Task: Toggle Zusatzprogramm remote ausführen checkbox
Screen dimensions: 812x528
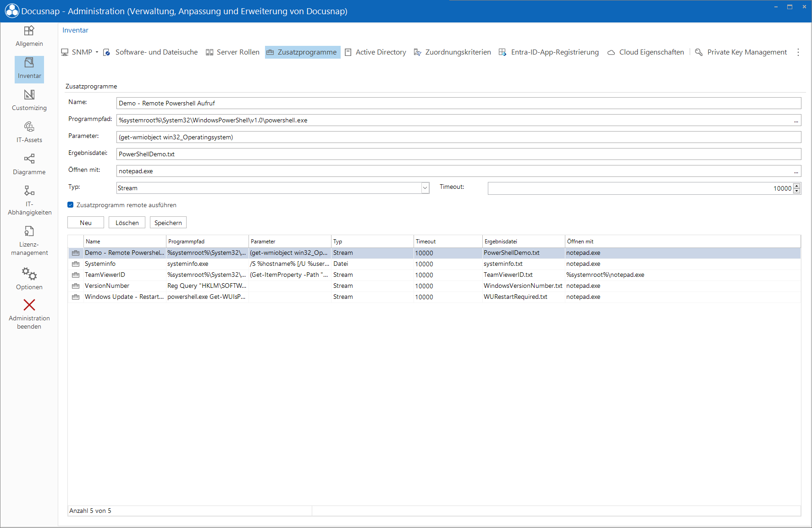Action: pyautogui.click(x=71, y=205)
